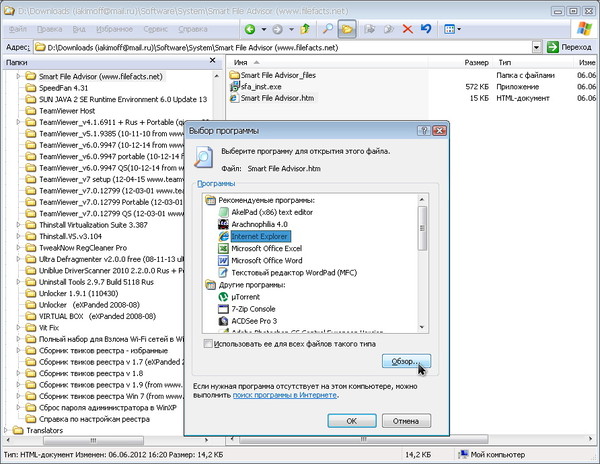Click the Отмена cancel button
The width and height of the screenshot is (600, 464).
click(x=406, y=421)
